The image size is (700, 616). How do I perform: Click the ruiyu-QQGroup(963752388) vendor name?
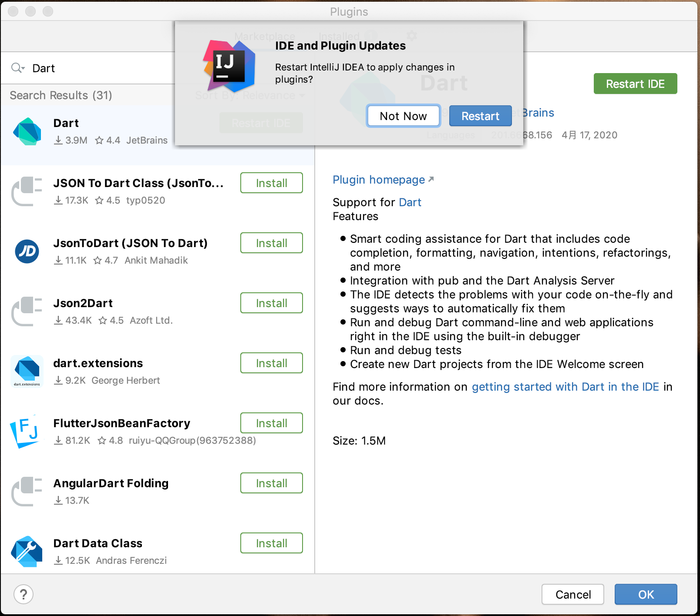click(x=192, y=440)
